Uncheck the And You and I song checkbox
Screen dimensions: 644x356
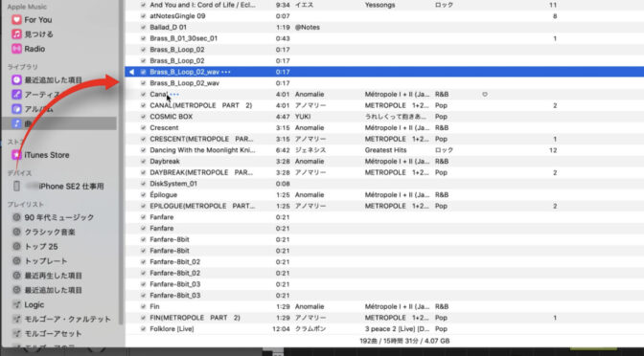coord(143,5)
